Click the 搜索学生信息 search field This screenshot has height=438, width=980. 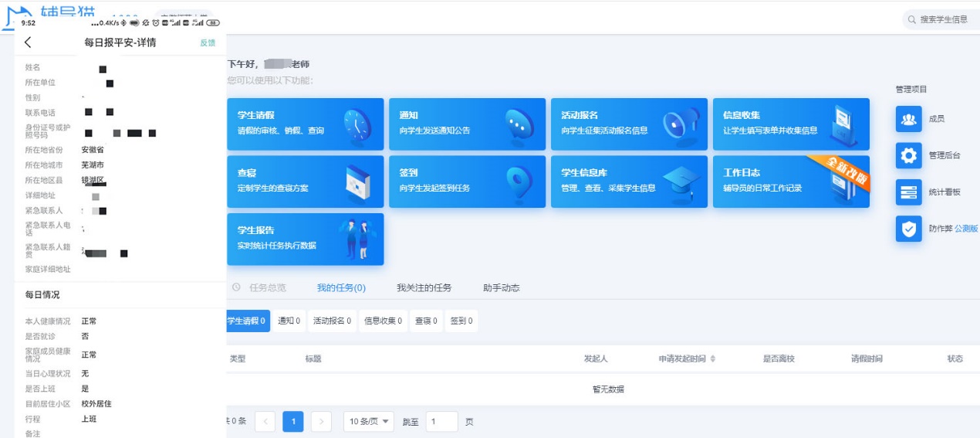(x=943, y=19)
